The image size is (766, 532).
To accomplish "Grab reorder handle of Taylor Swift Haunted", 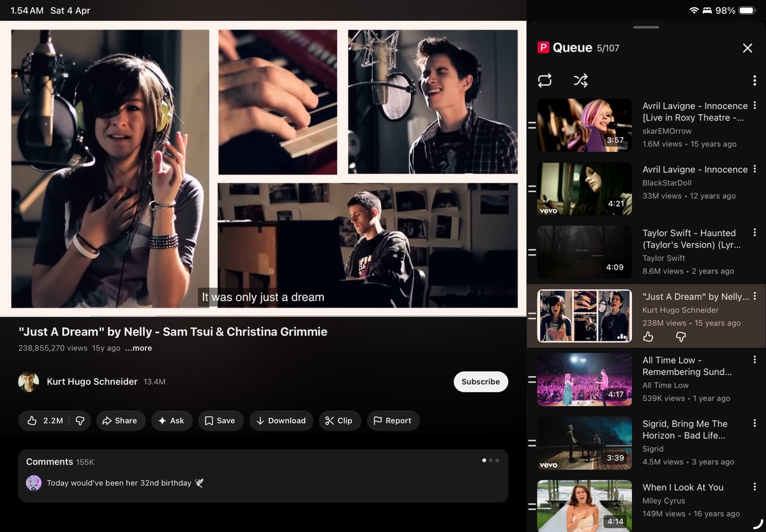I will tap(532, 252).
